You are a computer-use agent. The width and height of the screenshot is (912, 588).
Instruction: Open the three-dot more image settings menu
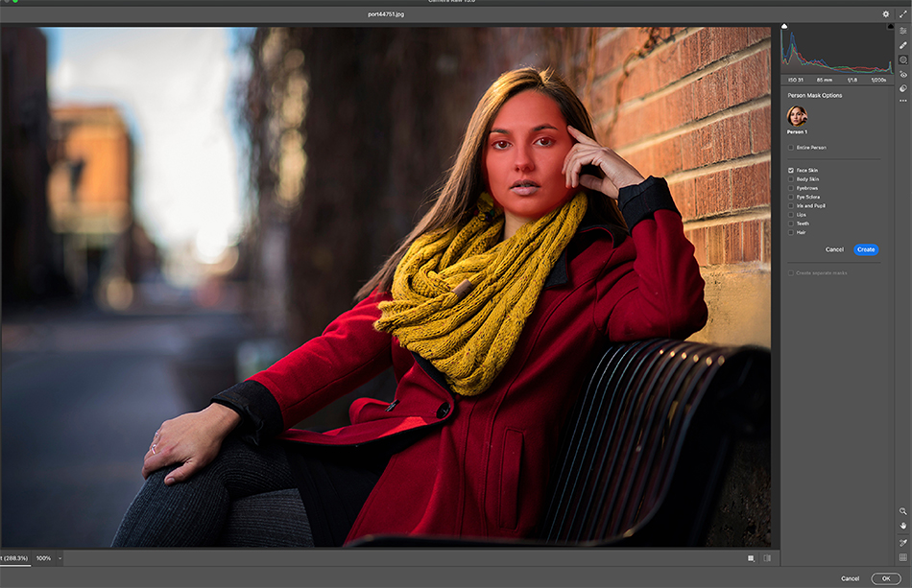pyautogui.click(x=902, y=101)
